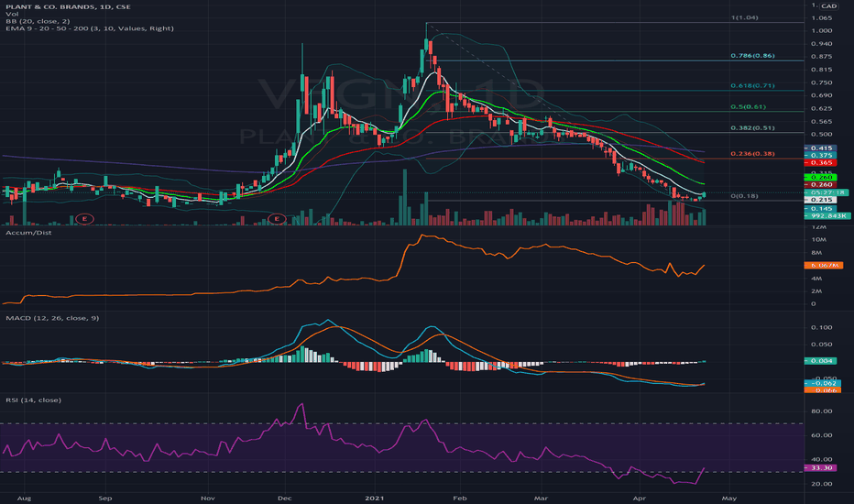Click the 05:27:18 countdown tag
This screenshot has height=504, width=854.
(x=827, y=192)
